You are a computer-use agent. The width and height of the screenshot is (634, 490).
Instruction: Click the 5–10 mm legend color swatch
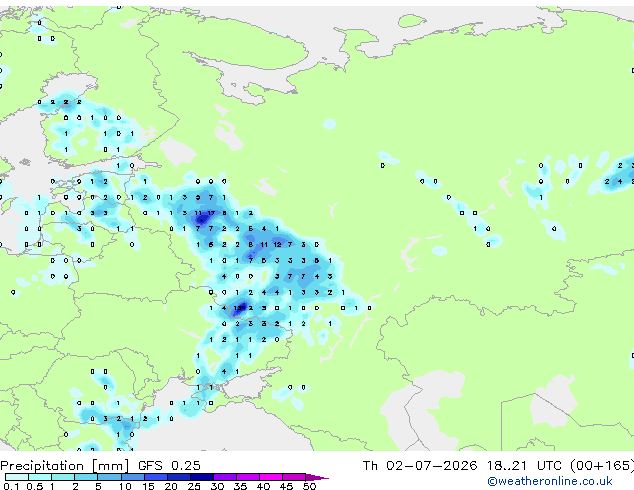point(109,477)
